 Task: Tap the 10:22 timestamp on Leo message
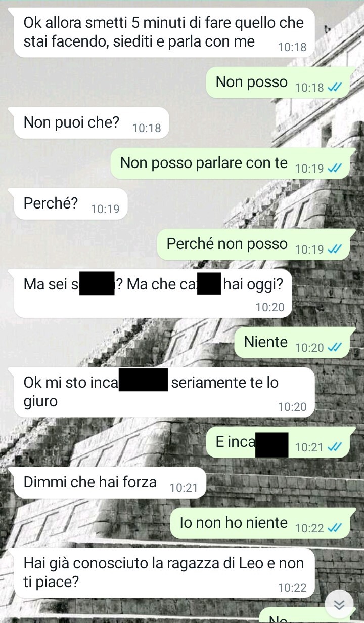[292, 588]
